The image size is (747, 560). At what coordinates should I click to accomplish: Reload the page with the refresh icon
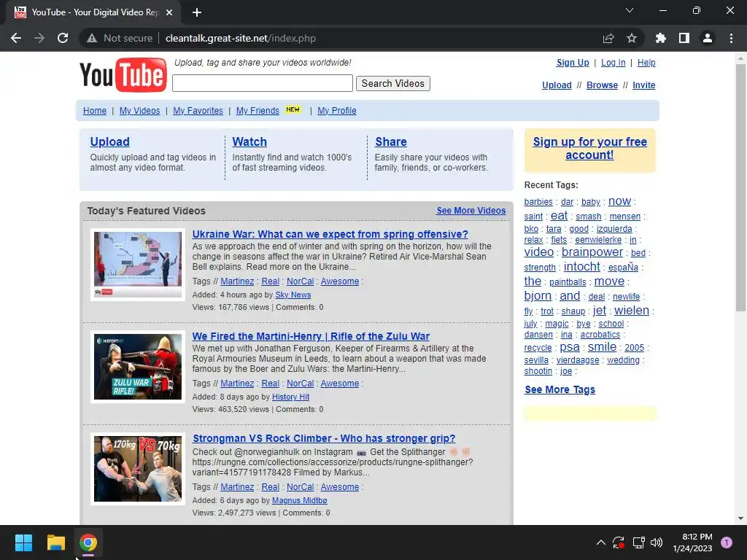(63, 38)
